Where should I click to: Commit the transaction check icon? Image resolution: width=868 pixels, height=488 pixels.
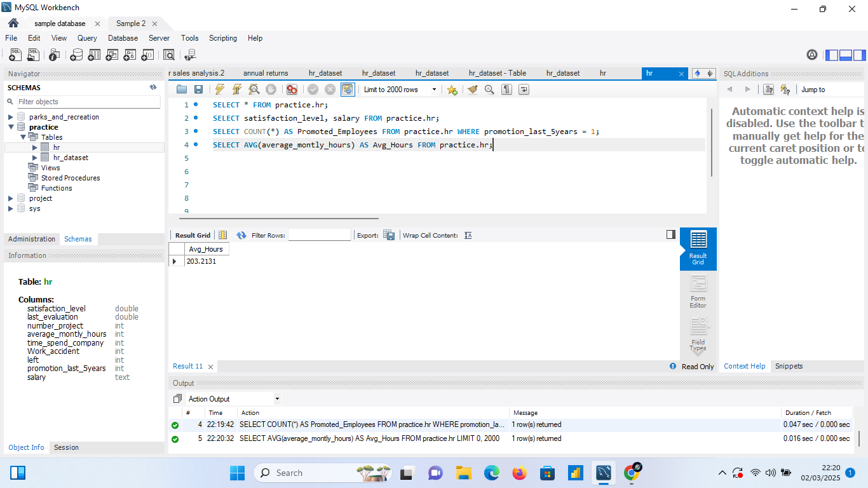point(313,90)
